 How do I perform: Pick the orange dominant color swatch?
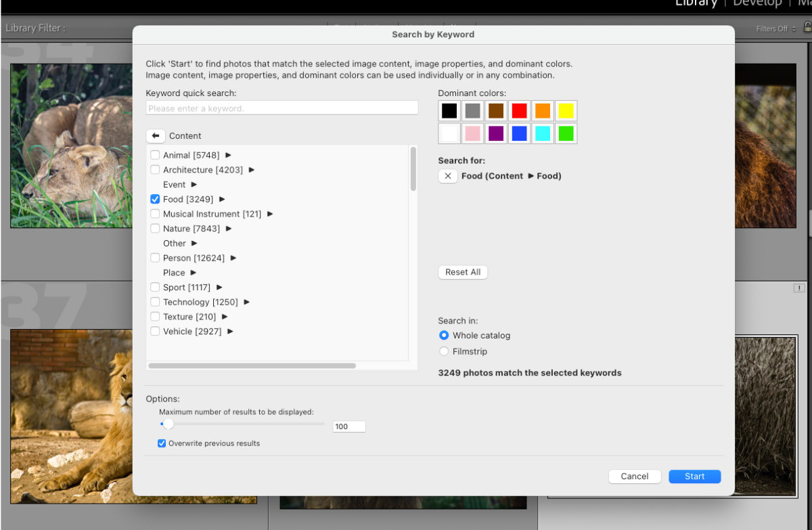[x=543, y=111]
